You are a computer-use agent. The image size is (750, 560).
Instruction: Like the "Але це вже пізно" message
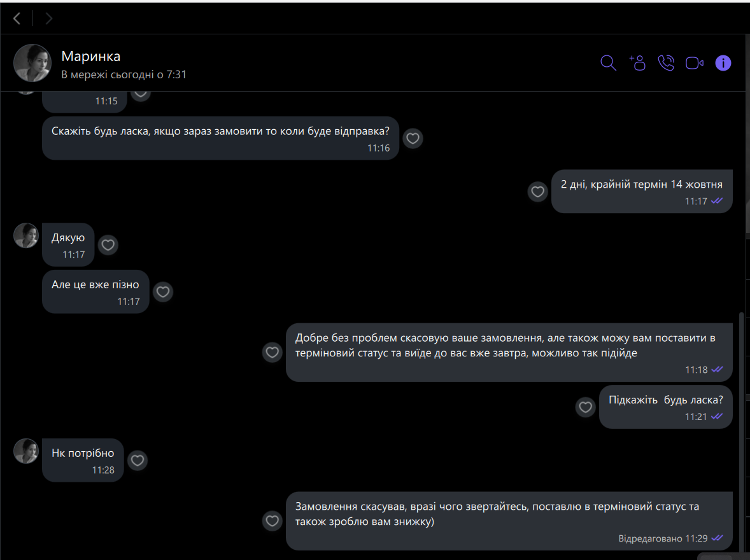pos(163,291)
